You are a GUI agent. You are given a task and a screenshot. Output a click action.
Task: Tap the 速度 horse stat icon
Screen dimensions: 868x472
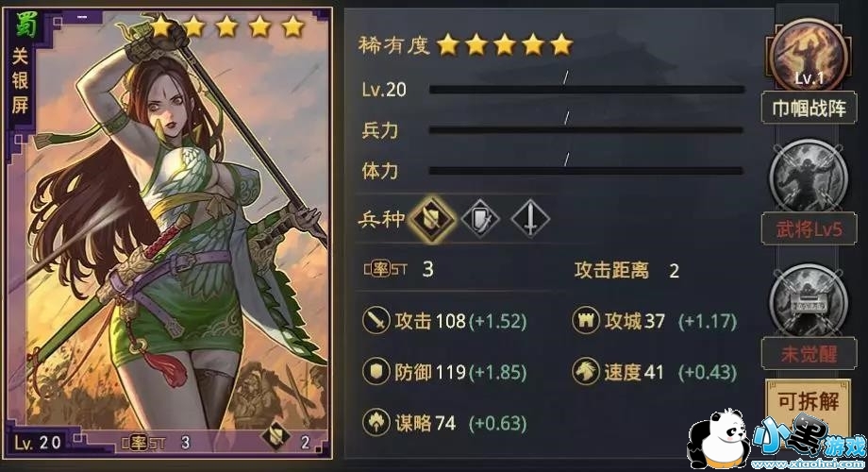[x=586, y=371]
